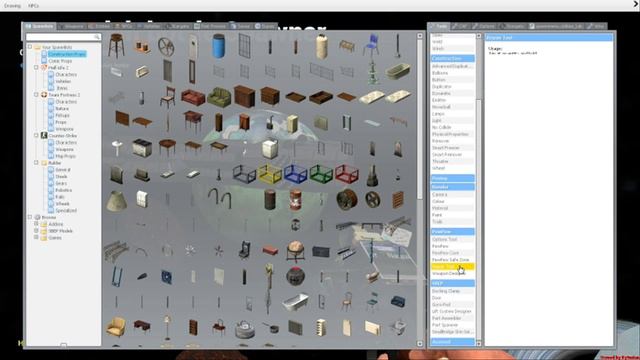
Task: Open the Spawnlists tab
Action: [x=39, y=26]
